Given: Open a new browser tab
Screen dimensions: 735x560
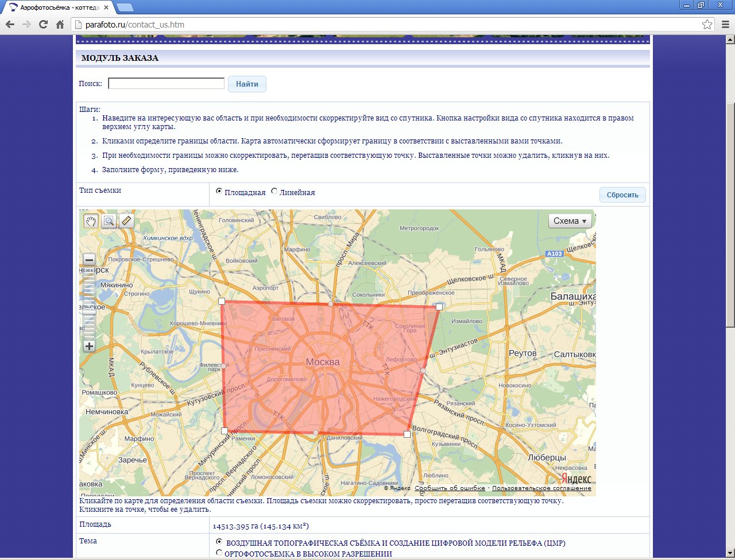Looking at the screenshot, I should 124,7.
